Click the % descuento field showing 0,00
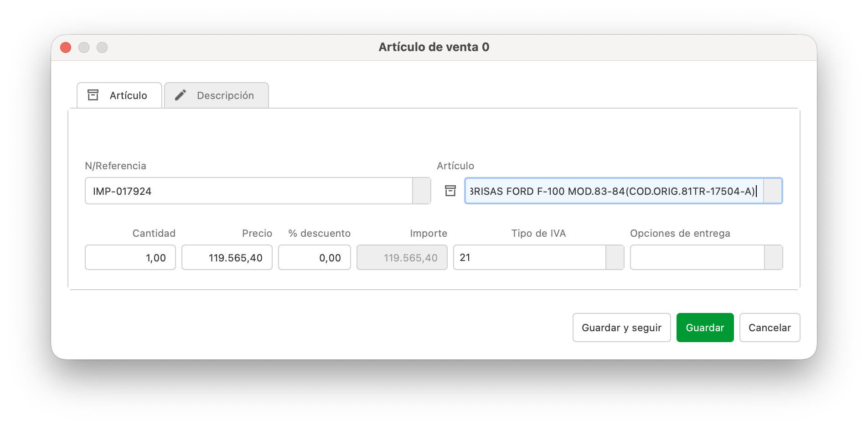The height and width of the screenshot is (427, 868). click(315, 257)
